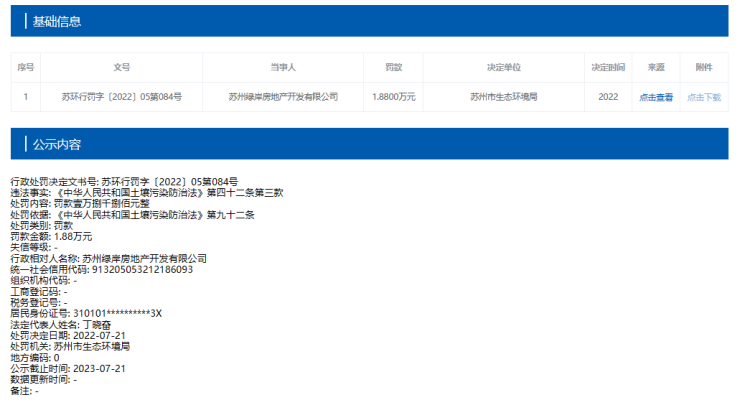
Task: Select the 公示内容 section header
Action: [57, 144]
